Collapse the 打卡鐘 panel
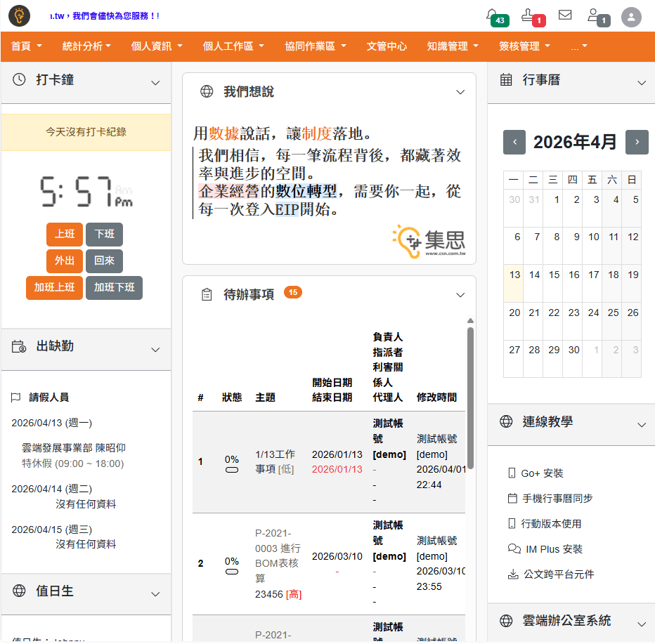The width and height of the screenshot is (655, 644). pyautogui.click(x=156, y=83)
